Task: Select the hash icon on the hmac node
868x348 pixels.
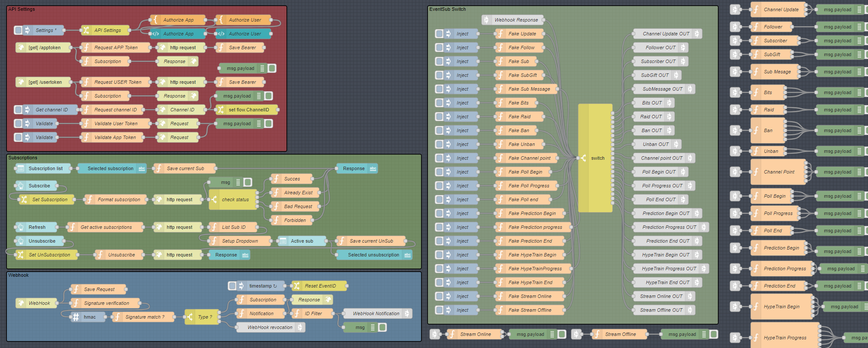Action: 76,317
